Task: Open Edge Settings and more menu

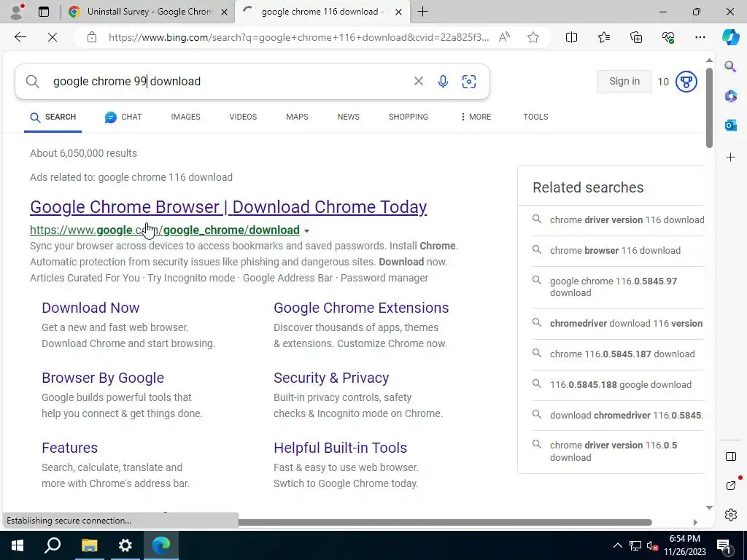Action: point(700,37)
